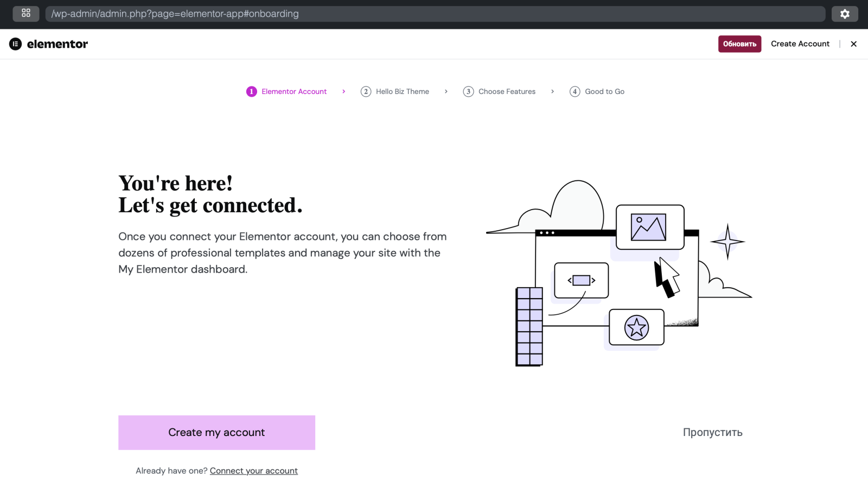Select the Hello Biz Theme step label
This screenshot has width=868, height=493.
402,92
